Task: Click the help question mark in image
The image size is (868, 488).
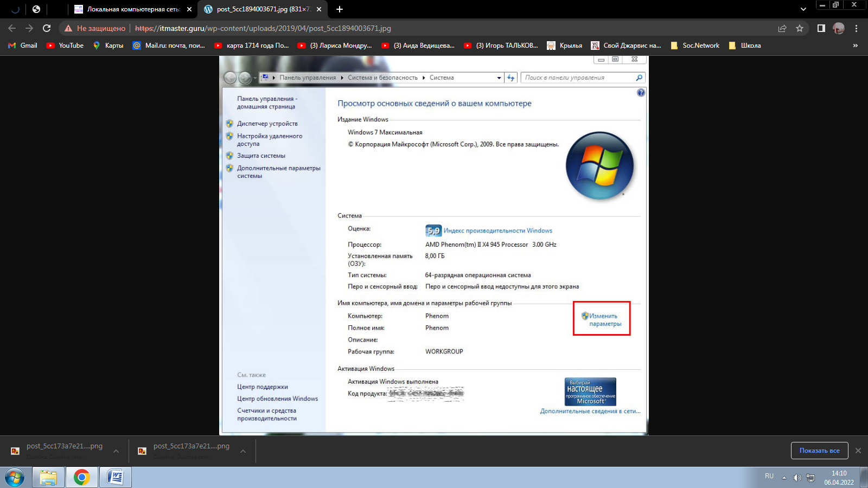Action: [641, 93]
